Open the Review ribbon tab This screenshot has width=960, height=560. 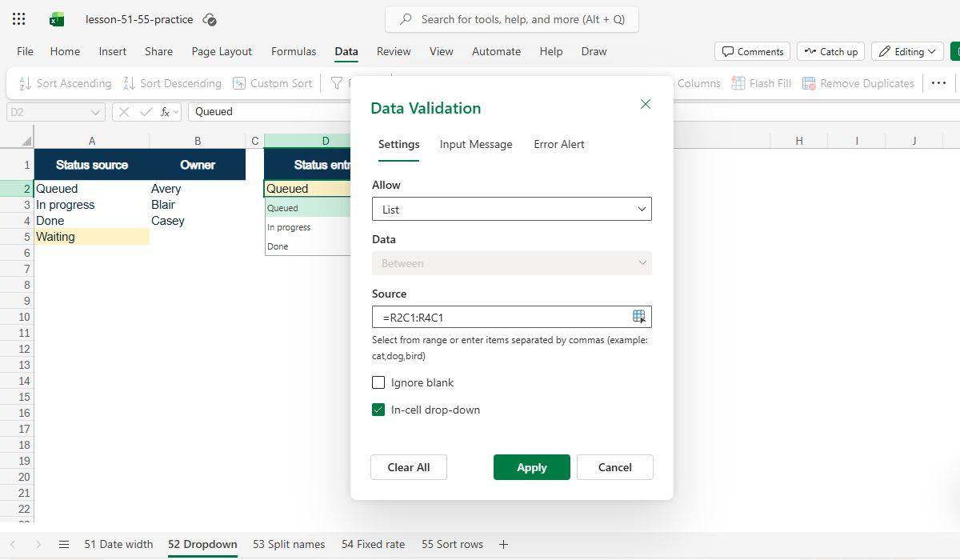click(x=394, y=51)
